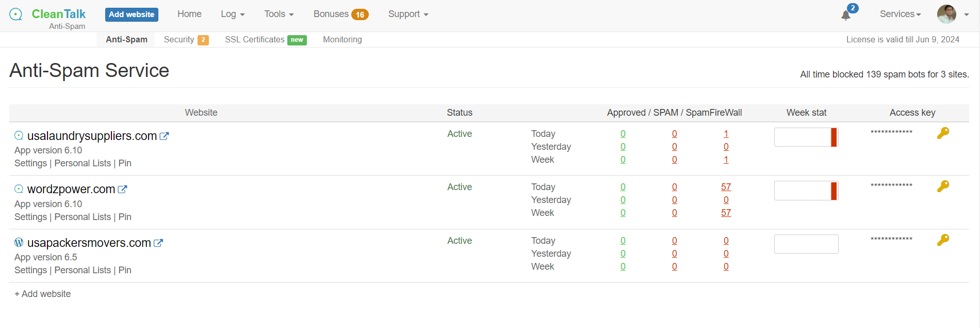Click Pin for usalaundrysuppliers.com
This screenshot has width=980, height=328.
pos(125,163)
